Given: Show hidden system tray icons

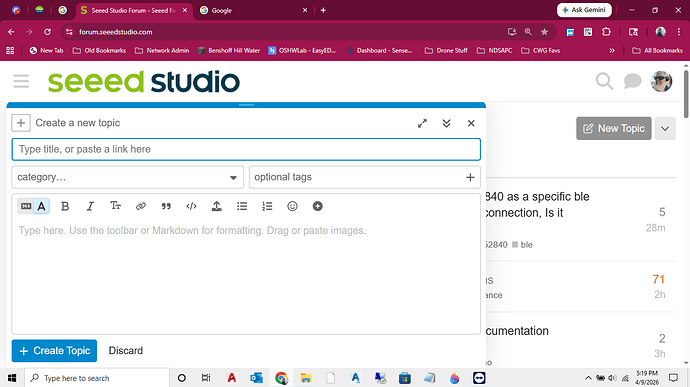Looking at the screenshot, I should click(588, 378).
